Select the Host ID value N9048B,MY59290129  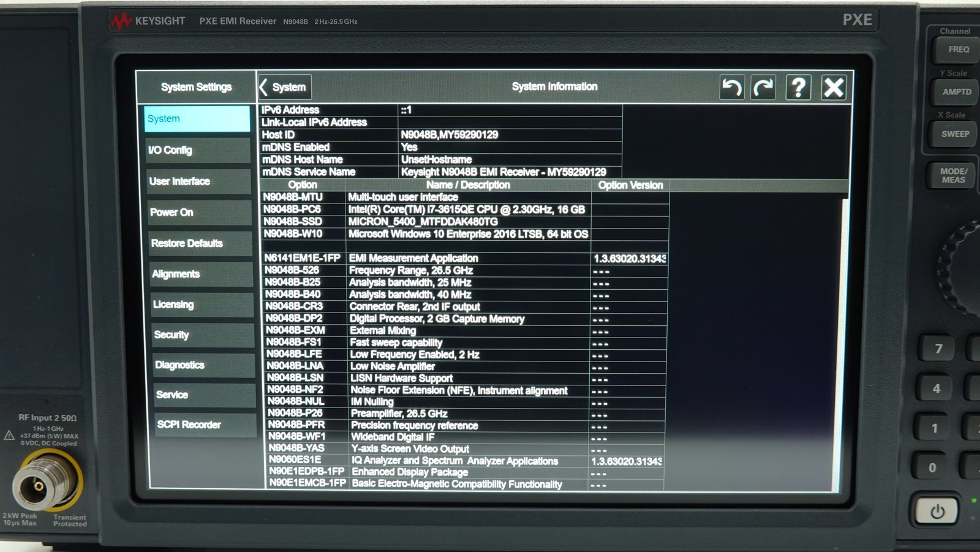click(x=449, y=135)
